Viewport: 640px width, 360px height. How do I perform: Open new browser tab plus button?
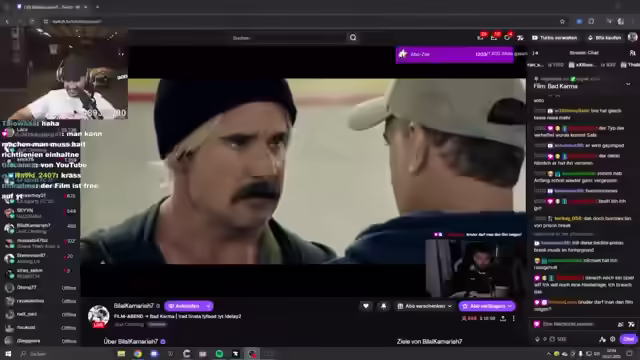97,7
